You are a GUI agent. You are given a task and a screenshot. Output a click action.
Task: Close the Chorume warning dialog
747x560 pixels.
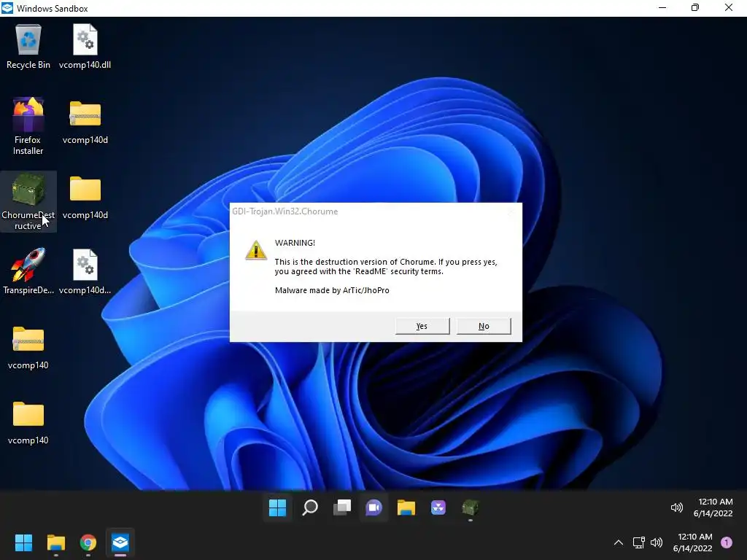[x=511, y=212]
